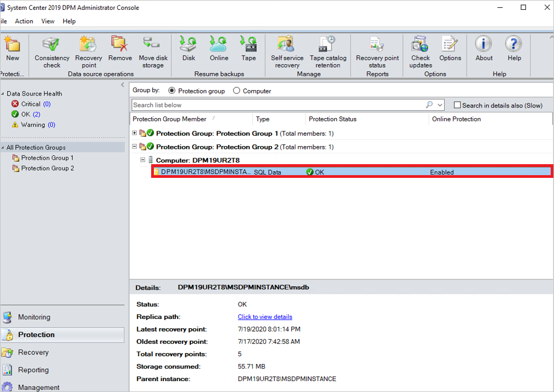Screen dimensions: 554x392
Task: Create a Recovery point
Action: [x=88, y=49]
